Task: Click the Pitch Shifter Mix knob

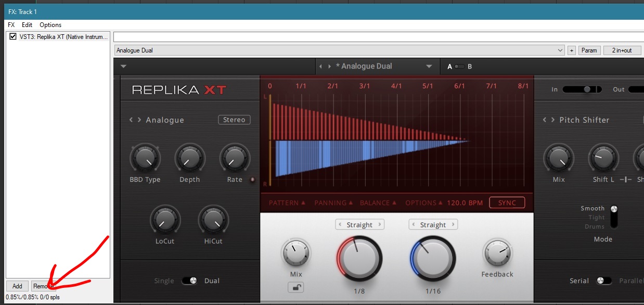Action: (x=559, y=158)
